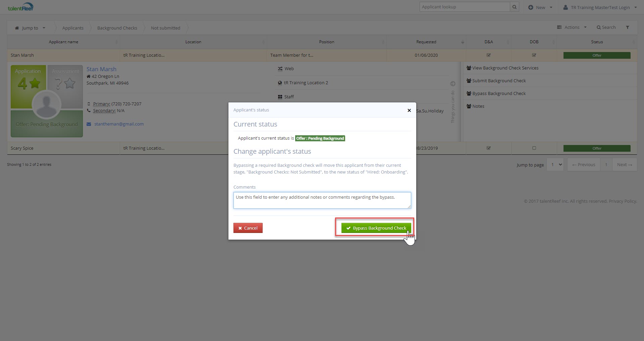Click the talentReef logo
Image resolution: width=644 pixels, height=341 pixels.
point(20,7)
